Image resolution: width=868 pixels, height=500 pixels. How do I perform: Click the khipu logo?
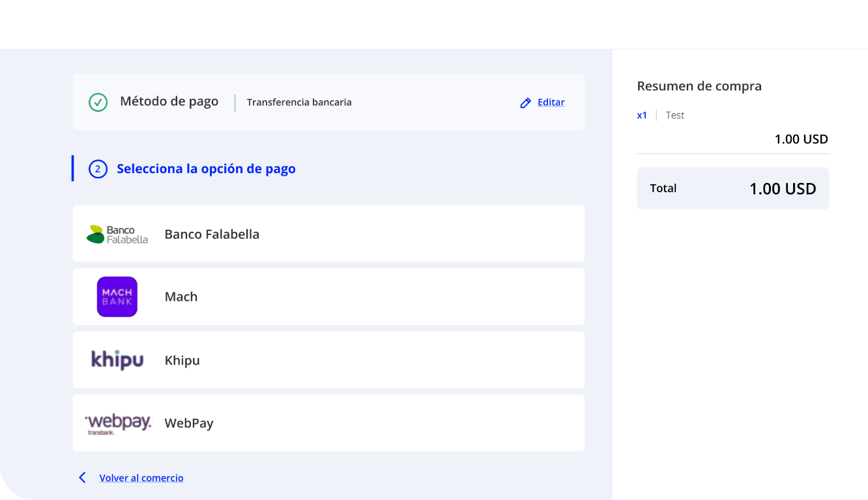pos(117,359)
